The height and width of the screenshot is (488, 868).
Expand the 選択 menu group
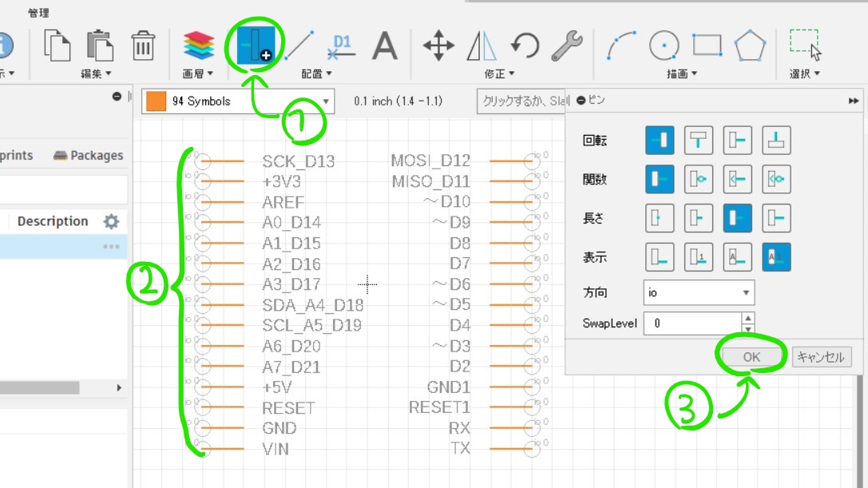804,73
